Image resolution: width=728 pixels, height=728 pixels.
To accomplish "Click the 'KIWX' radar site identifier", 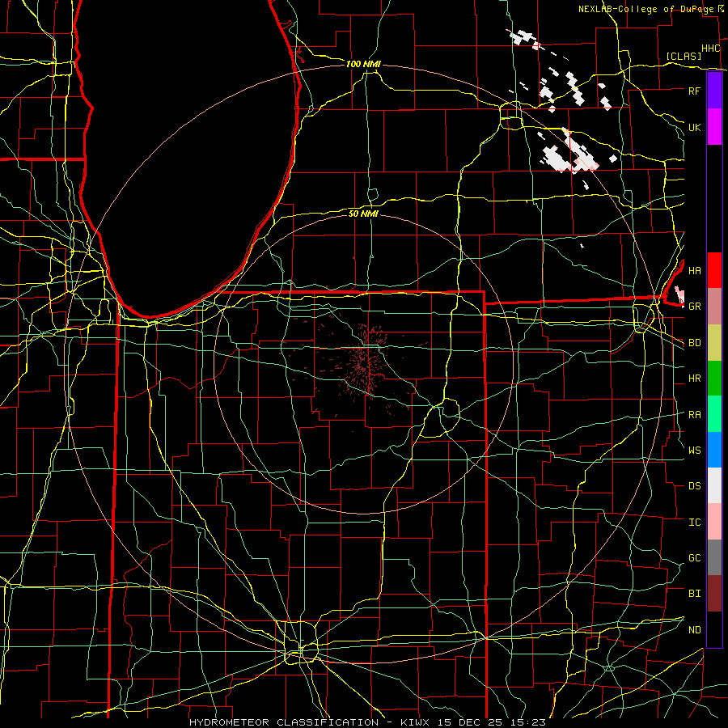I will coord(416,722).
